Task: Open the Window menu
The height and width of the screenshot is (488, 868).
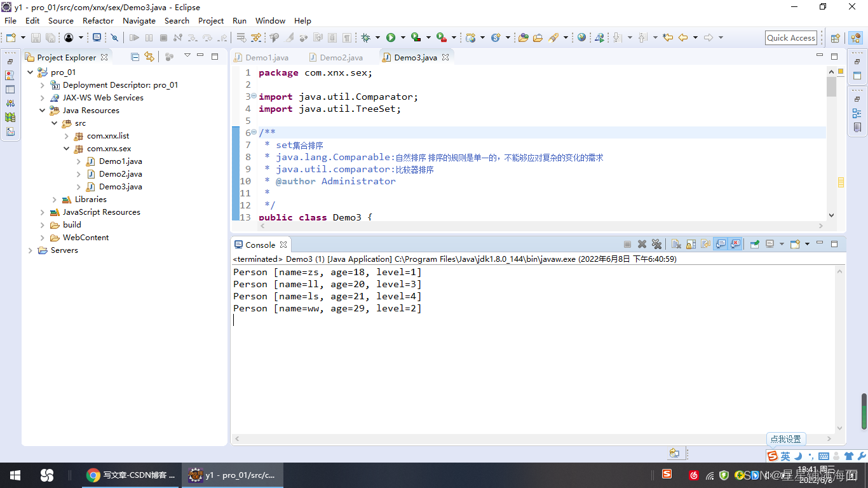Action: point(270,20)
